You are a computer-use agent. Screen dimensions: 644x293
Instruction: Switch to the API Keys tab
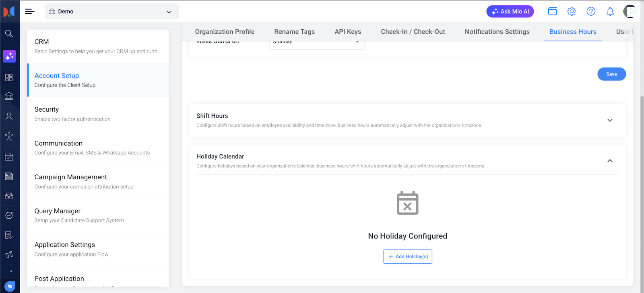347,32
